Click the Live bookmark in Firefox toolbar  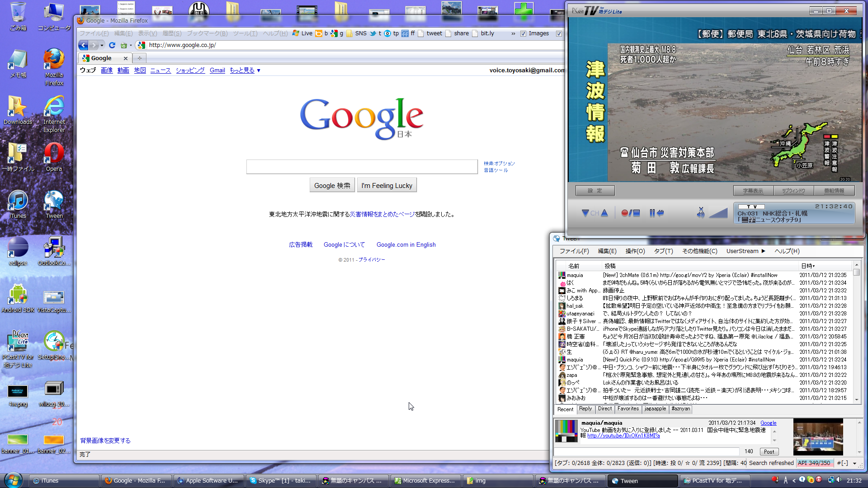(x=302, y=33)
